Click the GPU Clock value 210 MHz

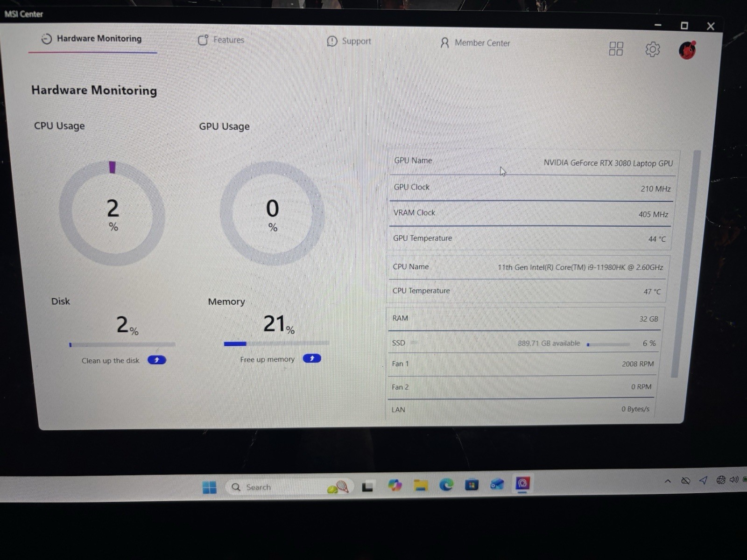[655, 189]
